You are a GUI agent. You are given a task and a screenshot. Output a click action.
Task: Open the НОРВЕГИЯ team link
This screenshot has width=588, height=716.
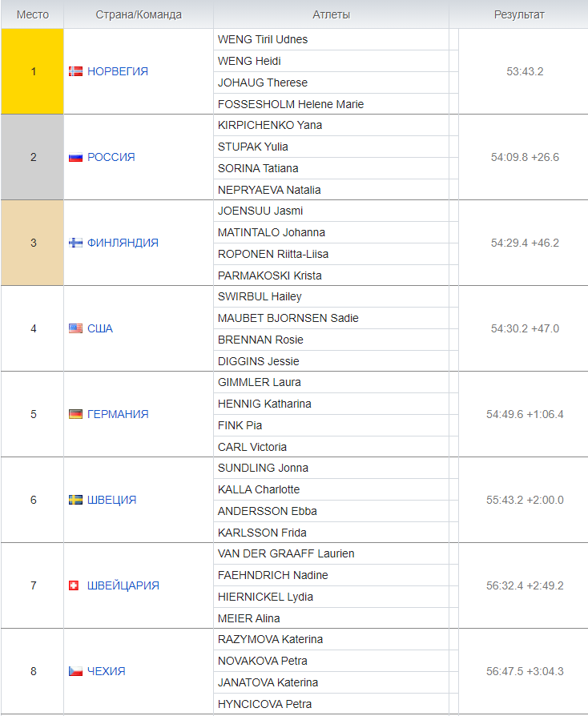click(x=118, y=71)
